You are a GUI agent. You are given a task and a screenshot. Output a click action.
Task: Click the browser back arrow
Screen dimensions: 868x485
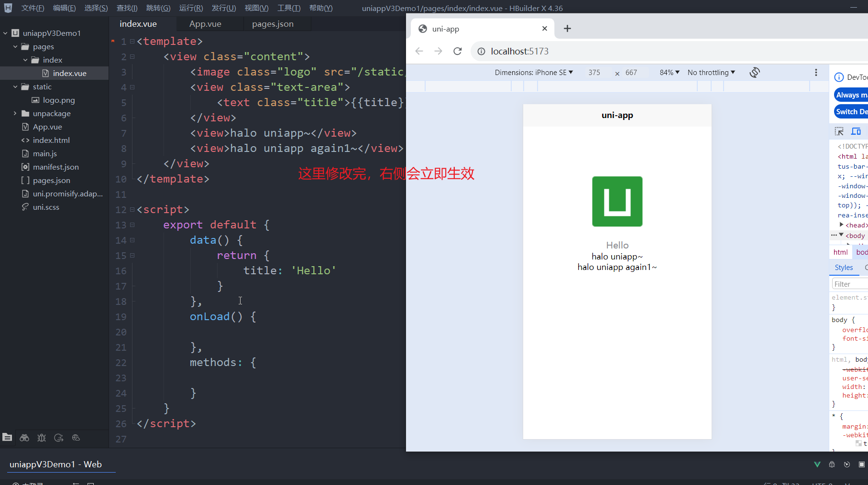click(419, 51)
